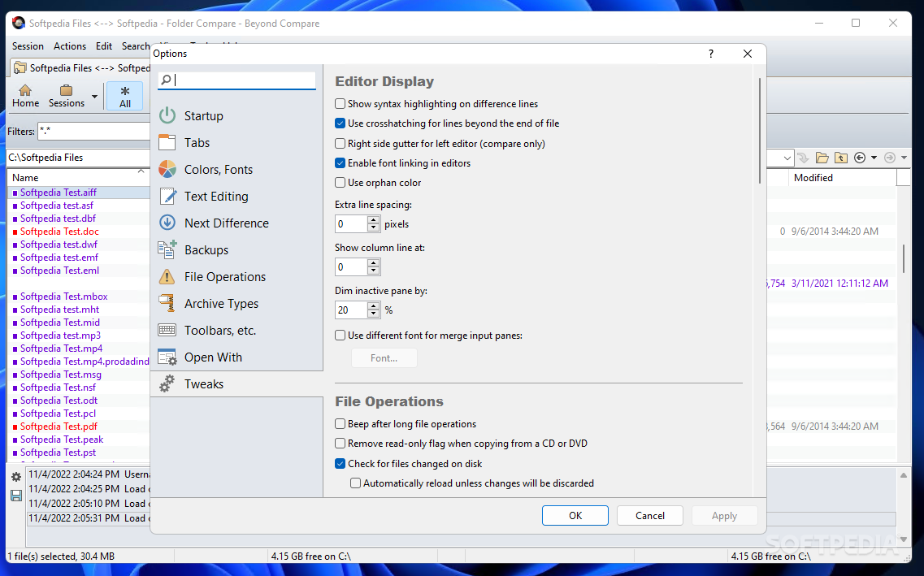This screenshot has width=924, height=576.
Task: Click the Modified column header
Action: pyautogui.click(x=841, y=177)
